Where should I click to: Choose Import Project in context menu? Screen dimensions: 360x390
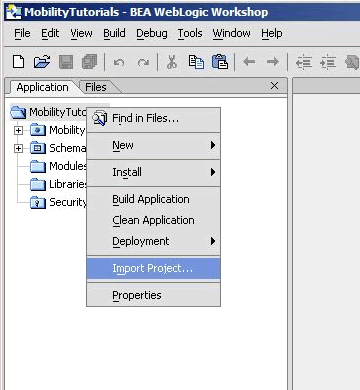click(x=153, y=268)
